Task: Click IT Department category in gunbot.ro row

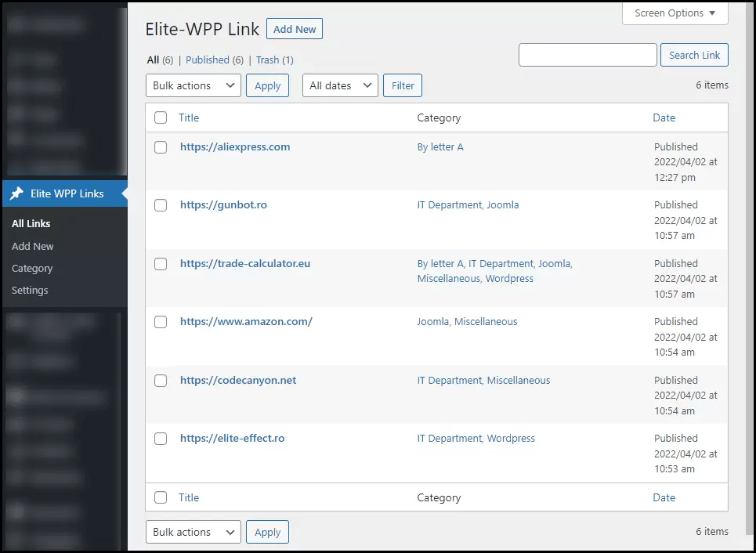Action: click(x=450, y=205)
